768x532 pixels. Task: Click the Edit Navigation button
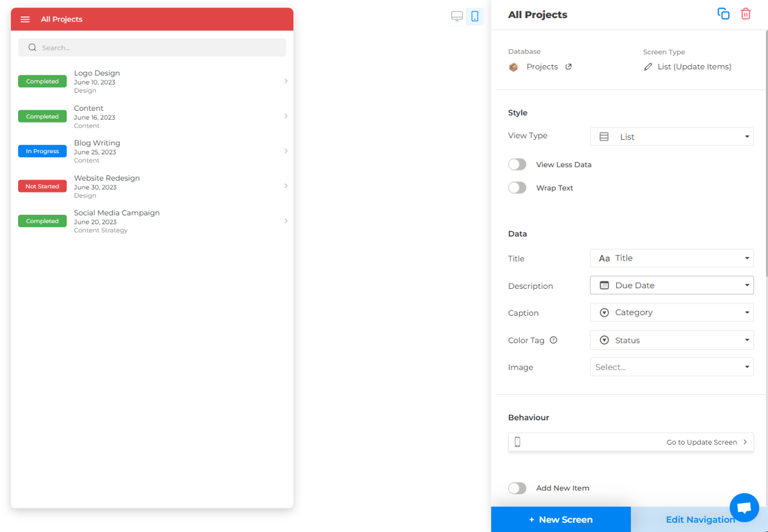point(699,520)
